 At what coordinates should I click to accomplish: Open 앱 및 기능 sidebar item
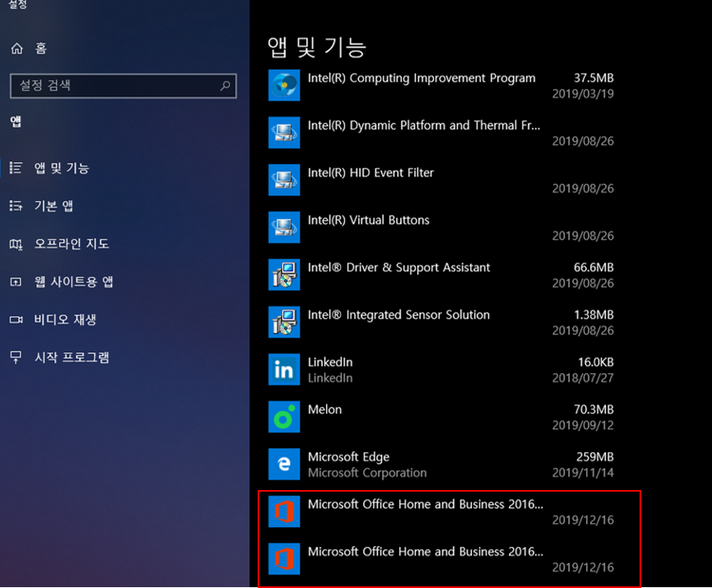point(62,168)
